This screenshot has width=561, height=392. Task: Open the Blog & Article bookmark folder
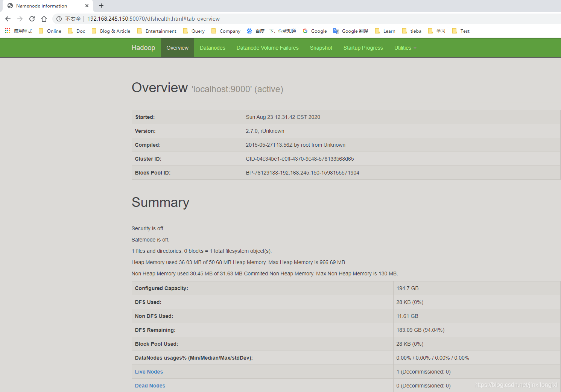click(111, 31)
